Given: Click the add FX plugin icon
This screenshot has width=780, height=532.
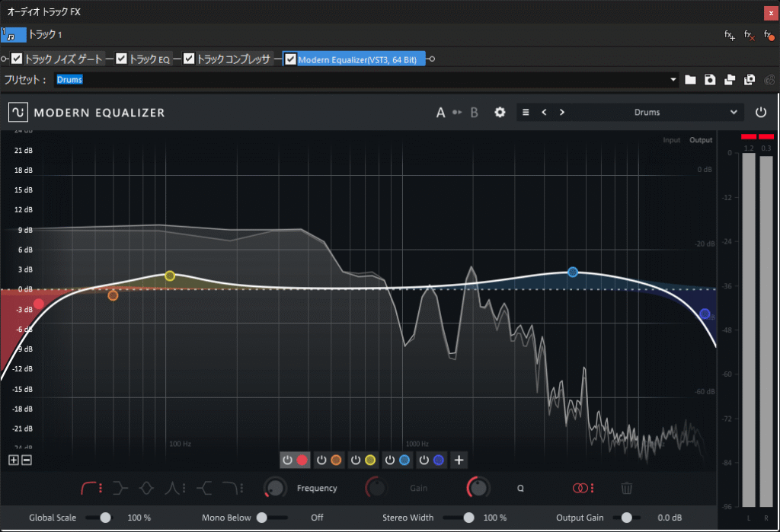Looking at the screenshot, I should click(729, 35).
